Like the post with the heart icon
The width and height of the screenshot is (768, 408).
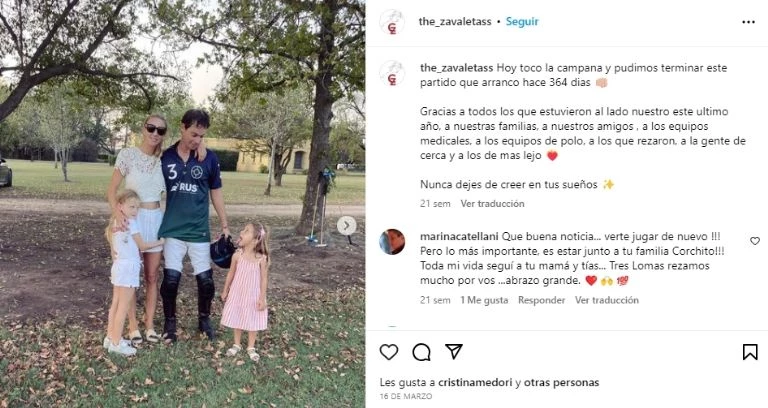389,352
